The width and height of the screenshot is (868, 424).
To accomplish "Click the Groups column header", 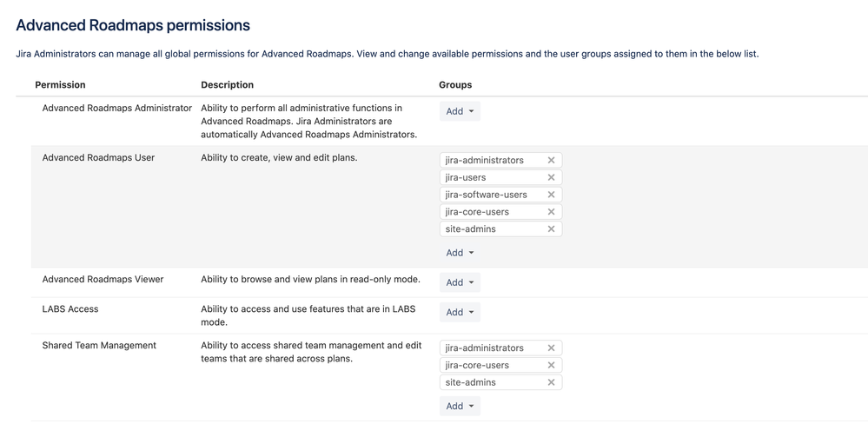I will [x=455, y=85].
